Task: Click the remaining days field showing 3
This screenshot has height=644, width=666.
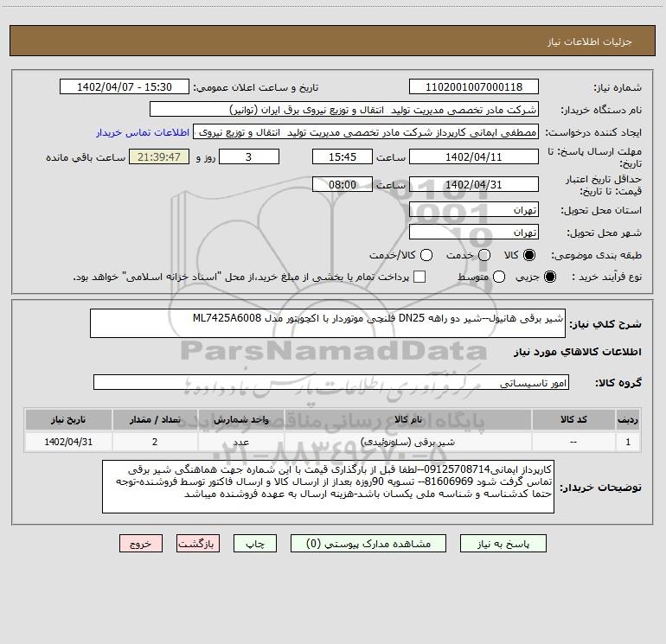Action: click(249, 157)
